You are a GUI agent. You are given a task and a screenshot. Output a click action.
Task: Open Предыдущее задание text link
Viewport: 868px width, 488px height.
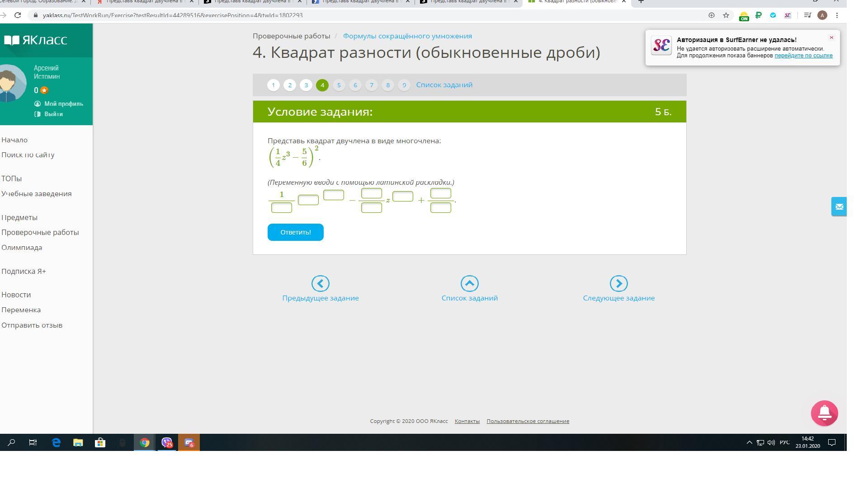point(321,298)
